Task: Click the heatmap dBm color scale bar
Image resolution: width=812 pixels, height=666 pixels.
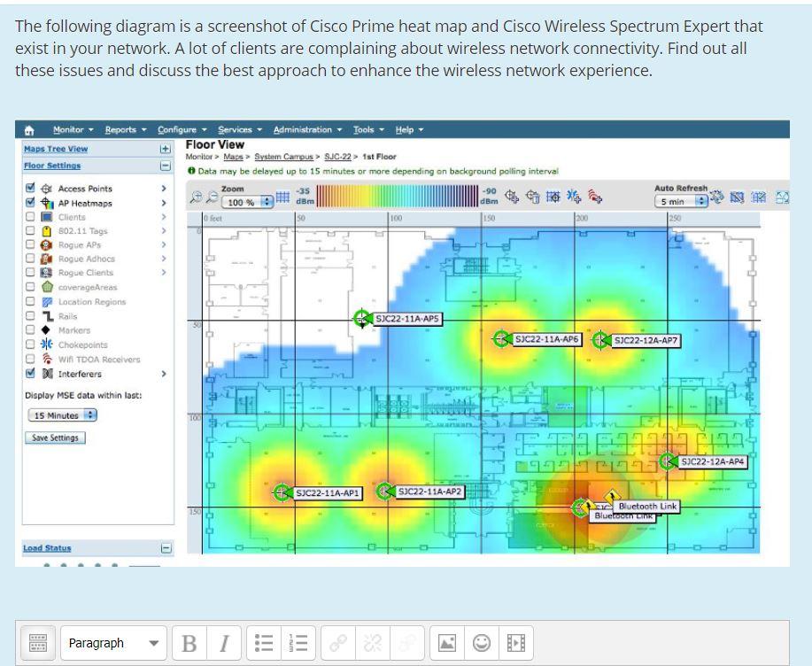Action: [x=398, y=197]
